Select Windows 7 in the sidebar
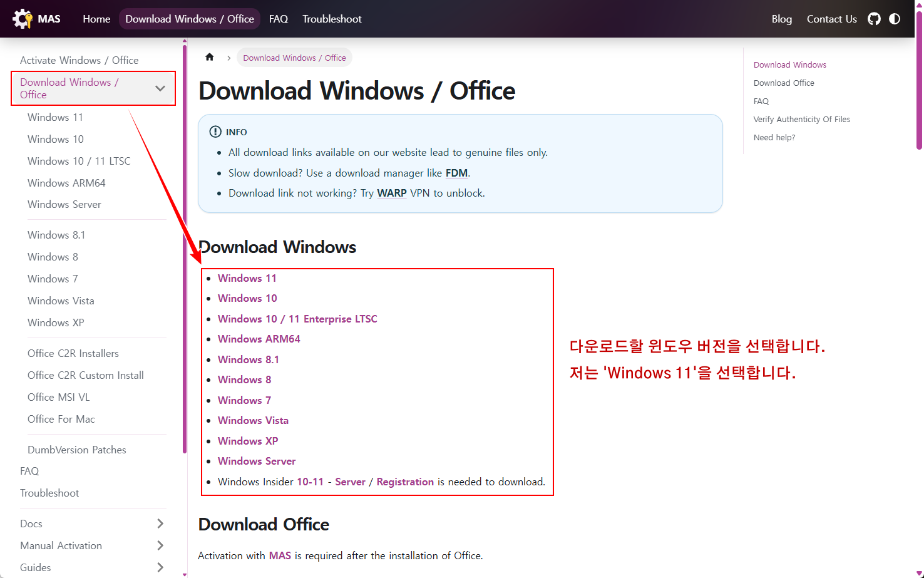 [53, 279]
